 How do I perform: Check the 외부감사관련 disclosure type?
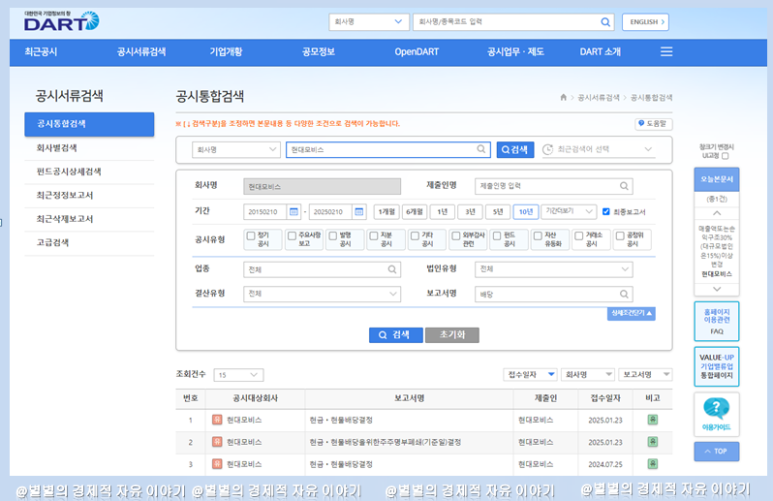[x=456, y=236]
